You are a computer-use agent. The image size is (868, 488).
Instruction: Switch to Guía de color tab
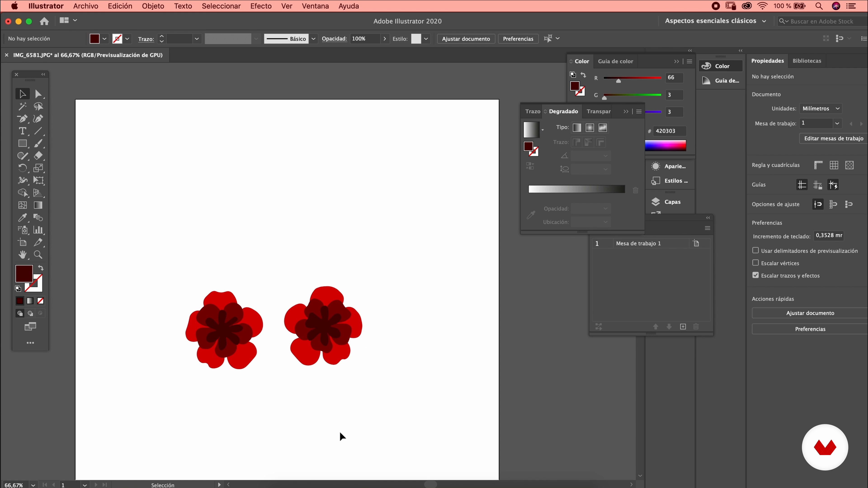coord(615,61)
